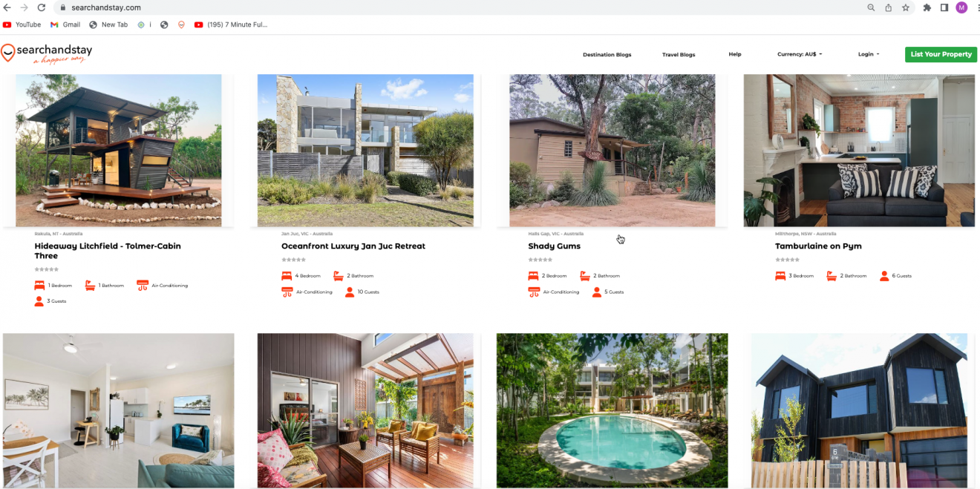Viewport: 980px width, 489px height.
Task: Open the YouTube bookmark
Action: tap(22, 24)
